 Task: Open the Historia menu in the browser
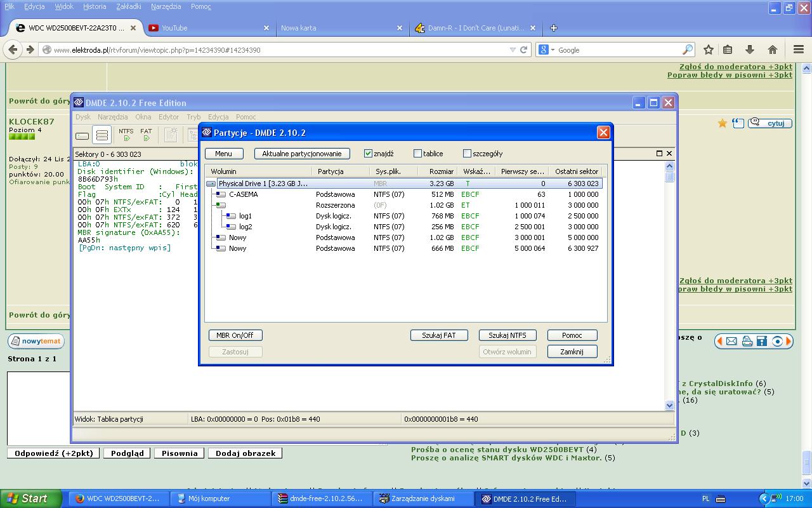click(95, 6)
